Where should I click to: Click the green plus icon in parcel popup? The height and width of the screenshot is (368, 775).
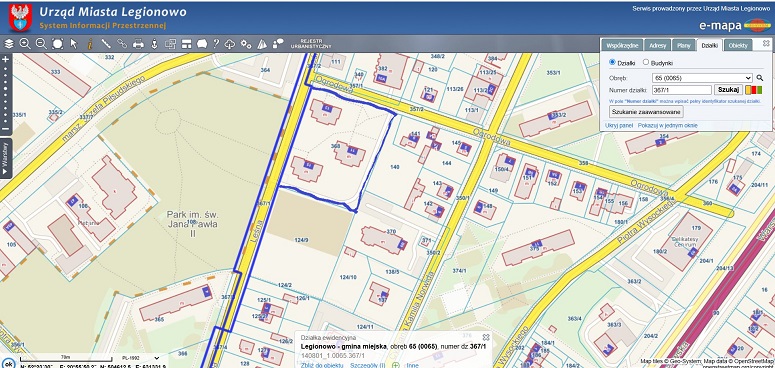[395, 366]
